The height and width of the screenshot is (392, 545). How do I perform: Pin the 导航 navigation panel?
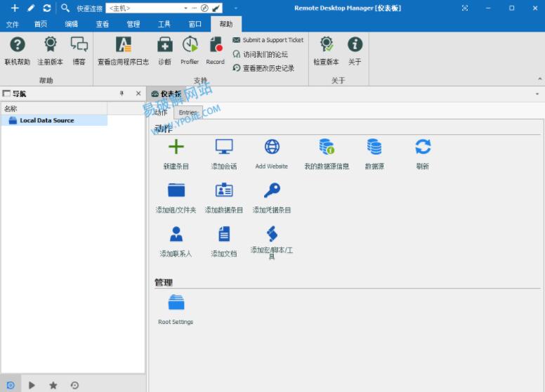[x=122, y=93]
